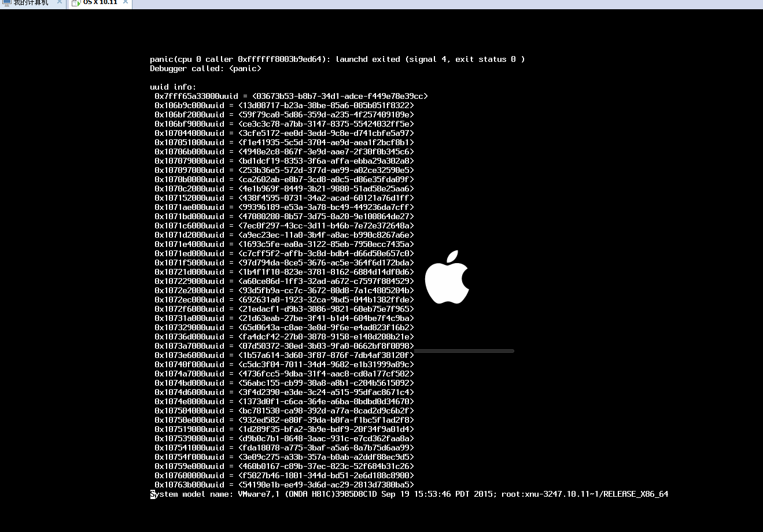Image resolution: width=763 pixels, height=532 pixels.
Task: Click the line starting 0x107044000uuid
Action: tap(284, 133)
